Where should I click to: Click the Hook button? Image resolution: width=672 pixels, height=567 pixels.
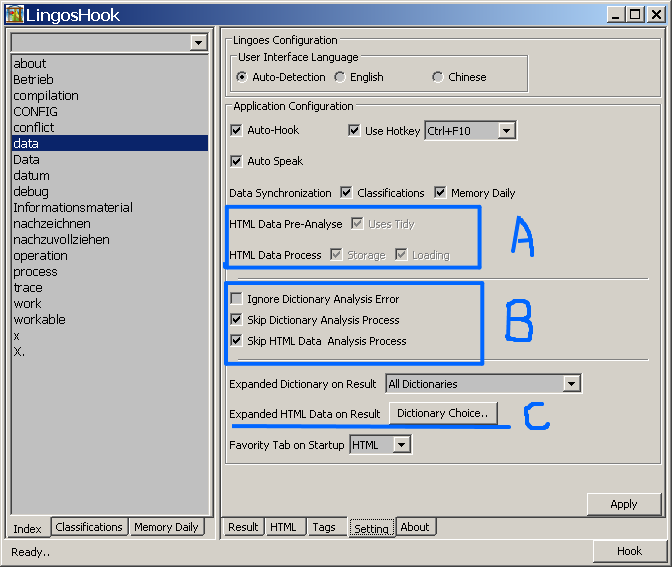[630, 551]
